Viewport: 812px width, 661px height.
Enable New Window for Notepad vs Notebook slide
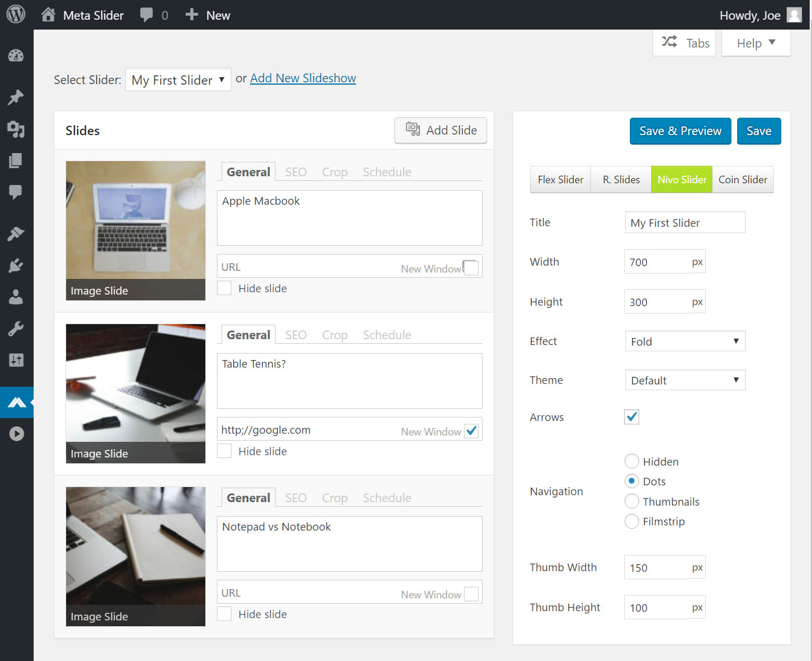[471, 594]
